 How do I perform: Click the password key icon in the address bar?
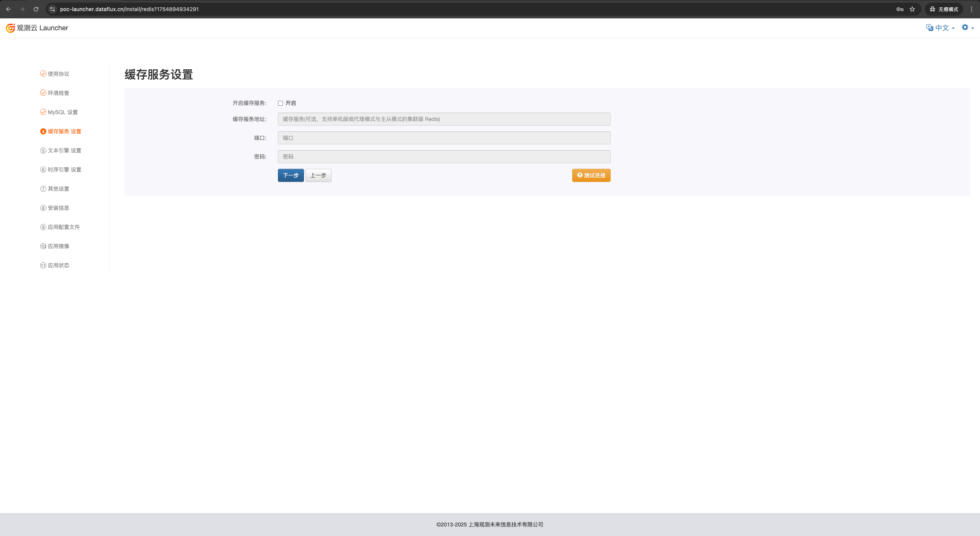click(x=899, y=9)
